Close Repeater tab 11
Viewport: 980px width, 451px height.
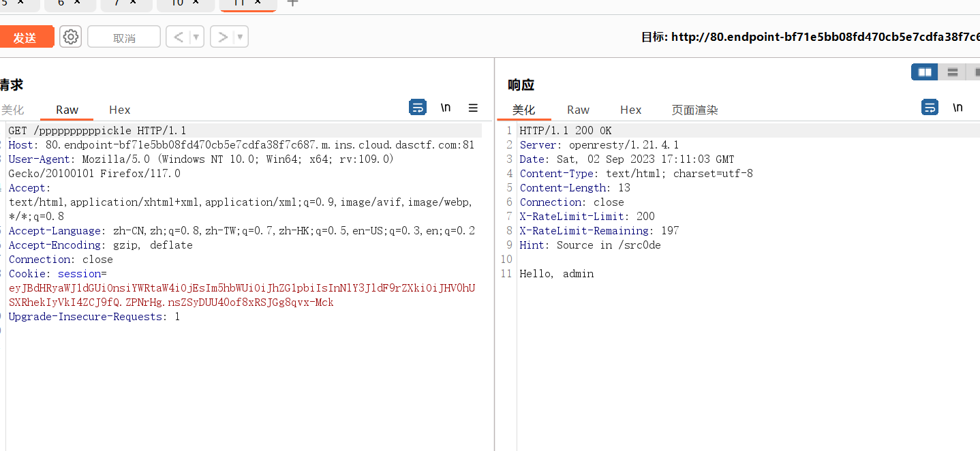tap(258, 2)
